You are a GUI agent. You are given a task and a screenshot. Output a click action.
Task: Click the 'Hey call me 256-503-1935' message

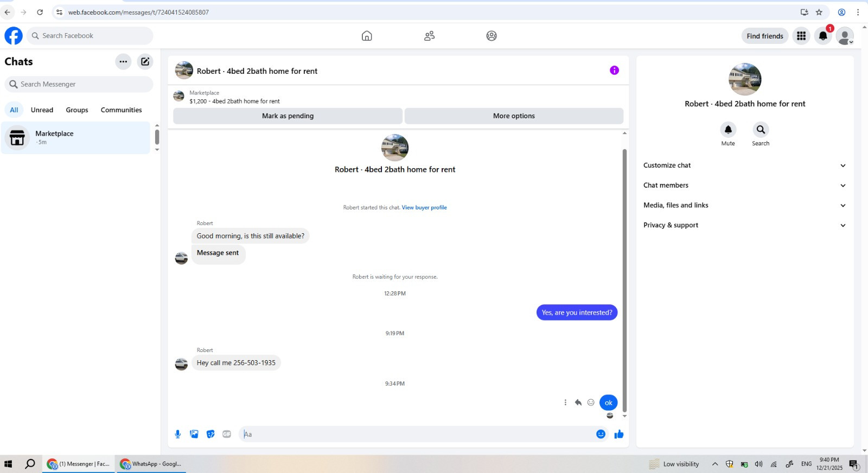click(236, 363)
